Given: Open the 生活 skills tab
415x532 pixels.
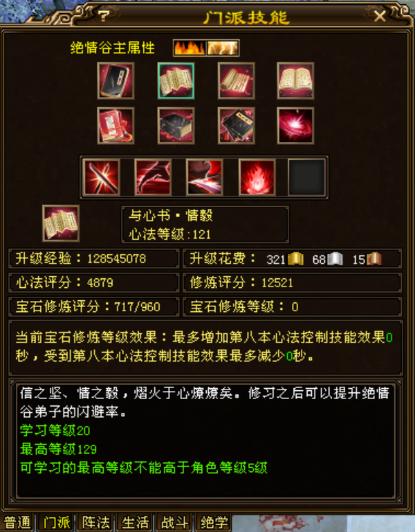Looking at the screenshot, I should pyautogui.click(x=135, y=522).
